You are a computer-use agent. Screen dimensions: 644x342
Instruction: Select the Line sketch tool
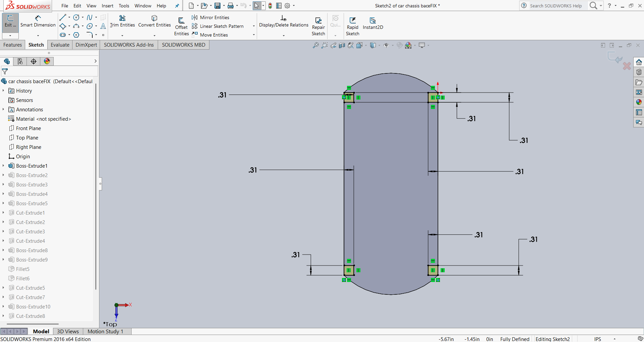tap(63, 17)
